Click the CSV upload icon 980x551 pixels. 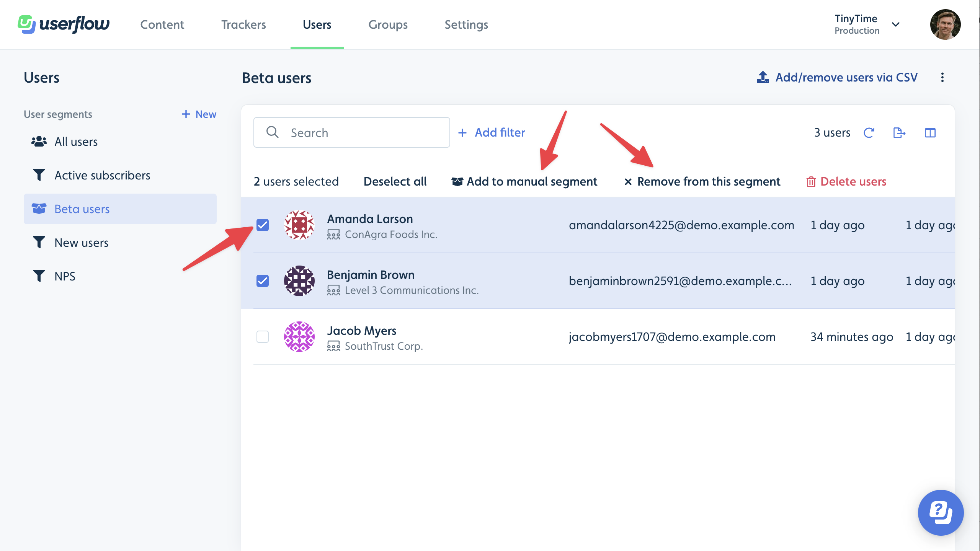[763, 77]
